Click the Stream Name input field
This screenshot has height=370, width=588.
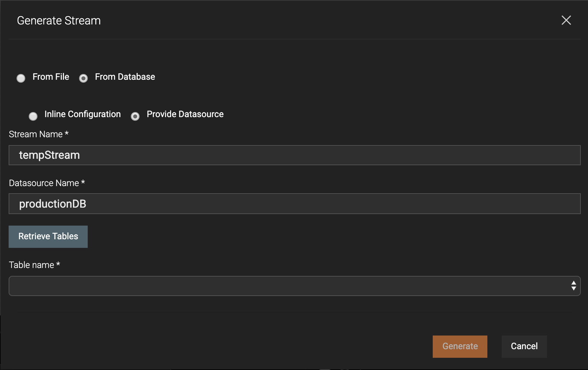294,155
